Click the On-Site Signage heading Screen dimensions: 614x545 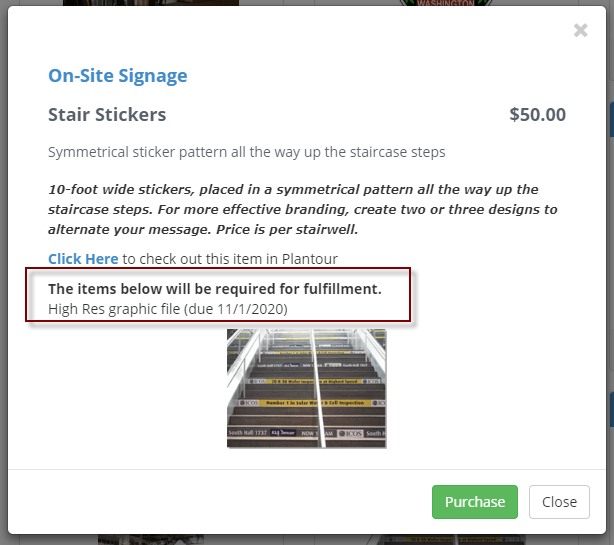coord(117,75)
